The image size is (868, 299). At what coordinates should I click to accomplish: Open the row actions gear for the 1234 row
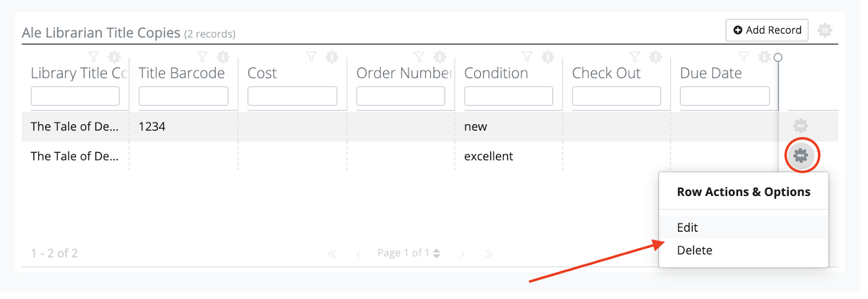point(801,126)
